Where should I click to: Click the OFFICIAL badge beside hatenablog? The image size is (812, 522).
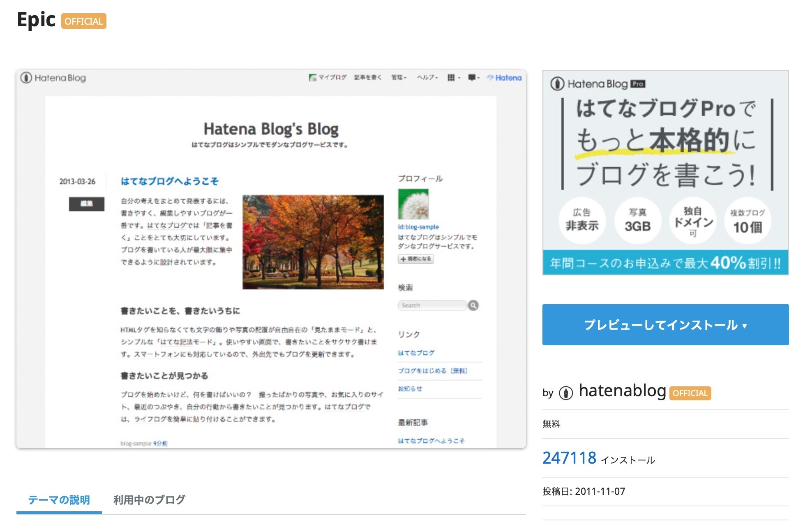tap(690, 393)
